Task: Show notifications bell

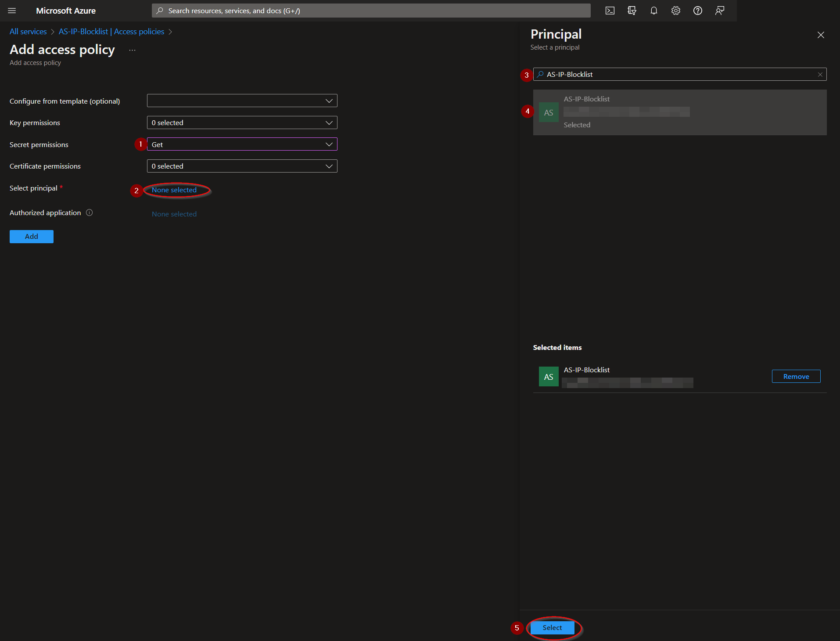Action: point(654,11)
